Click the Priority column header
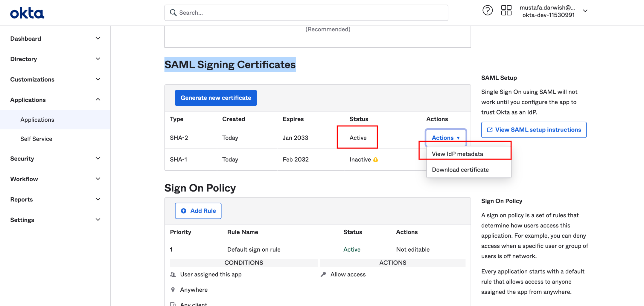 pyautogui.click(x=180, y=232)
